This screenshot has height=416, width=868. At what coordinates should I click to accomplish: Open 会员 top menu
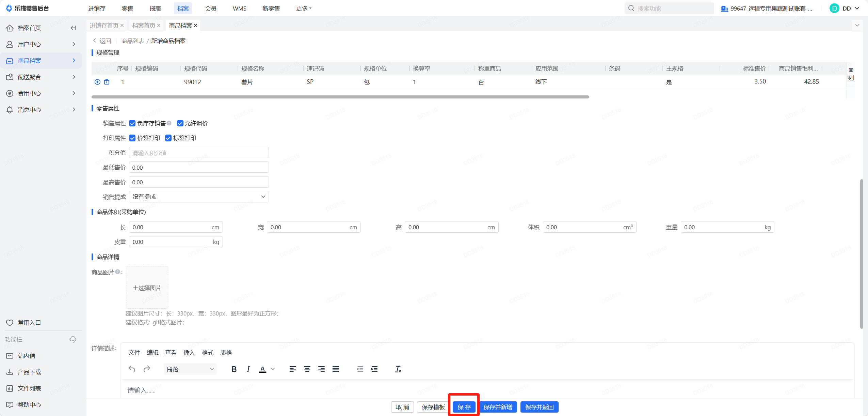pos(211,9)
